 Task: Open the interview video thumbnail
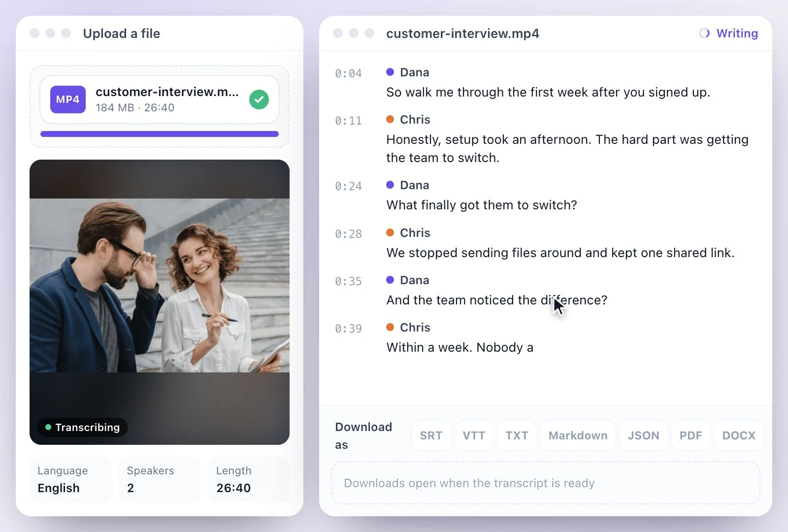[160, 302]
